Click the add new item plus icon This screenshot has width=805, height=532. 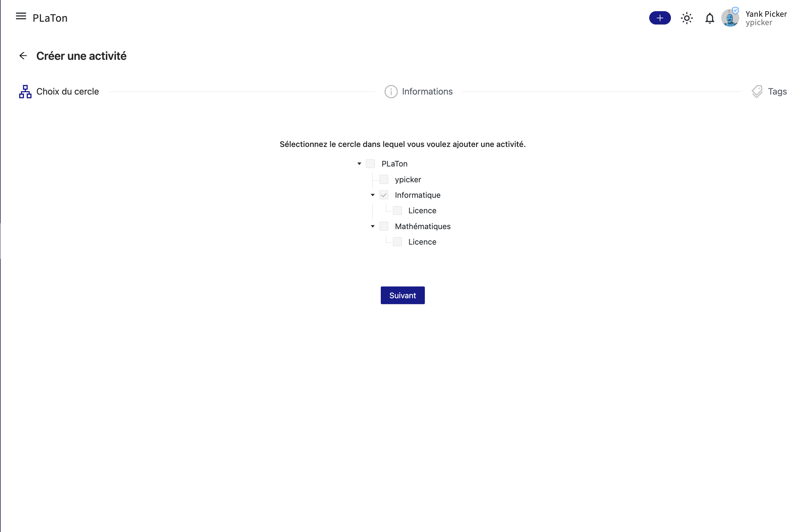click(x=660, y=18)
